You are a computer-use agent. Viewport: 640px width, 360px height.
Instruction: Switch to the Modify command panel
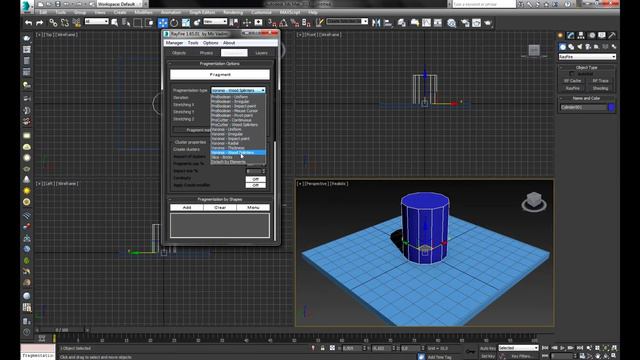click(571, 36)
